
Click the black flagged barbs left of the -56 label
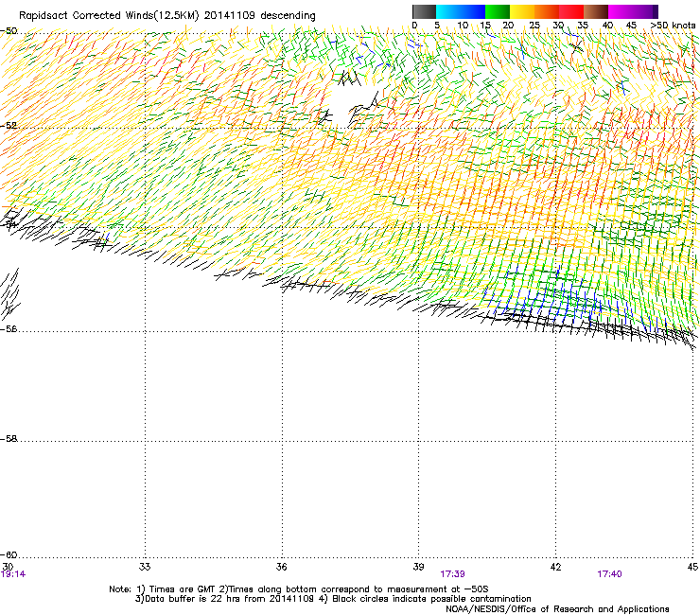[x=10, y=293]
